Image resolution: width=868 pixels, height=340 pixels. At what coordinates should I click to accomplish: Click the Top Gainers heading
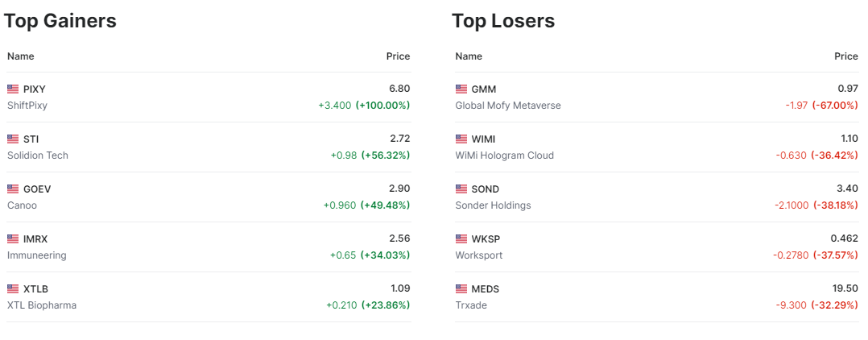point(60,21)
